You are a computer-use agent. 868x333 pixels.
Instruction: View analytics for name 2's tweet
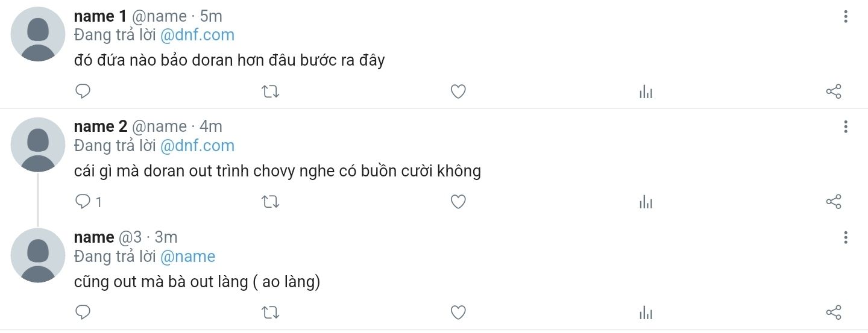coord(646,202)
